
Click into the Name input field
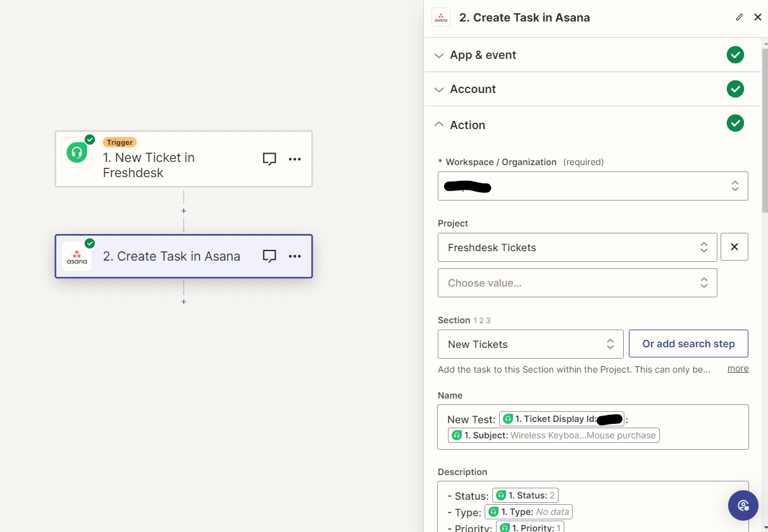tap(593, 427)
